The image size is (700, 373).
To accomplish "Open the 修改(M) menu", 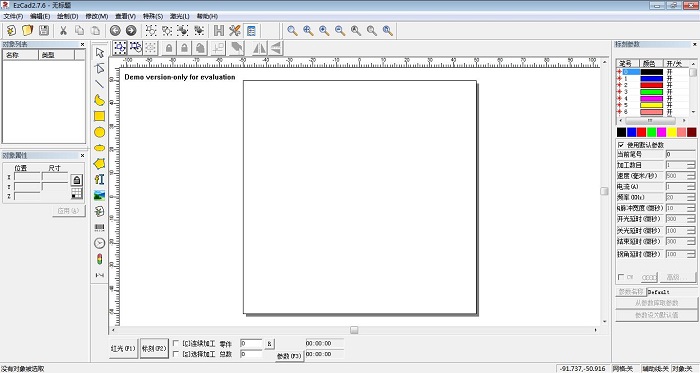I will pyautogui.click(x=96, y=16).
